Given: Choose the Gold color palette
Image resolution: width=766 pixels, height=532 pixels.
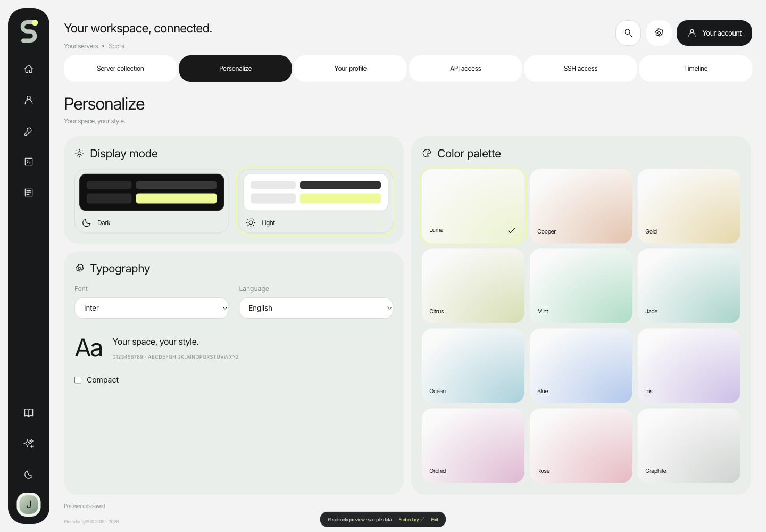Looking at the screenshot, I should (x=689, y=206).
